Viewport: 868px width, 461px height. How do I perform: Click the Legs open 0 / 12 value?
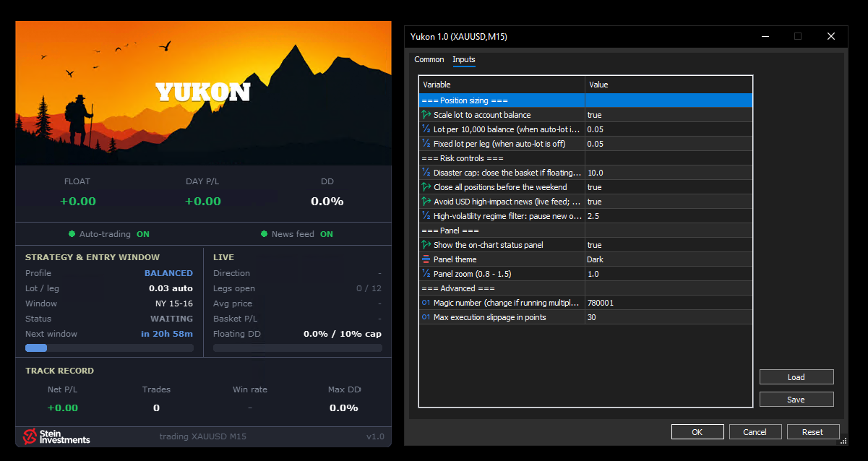(x=369, y=288)
